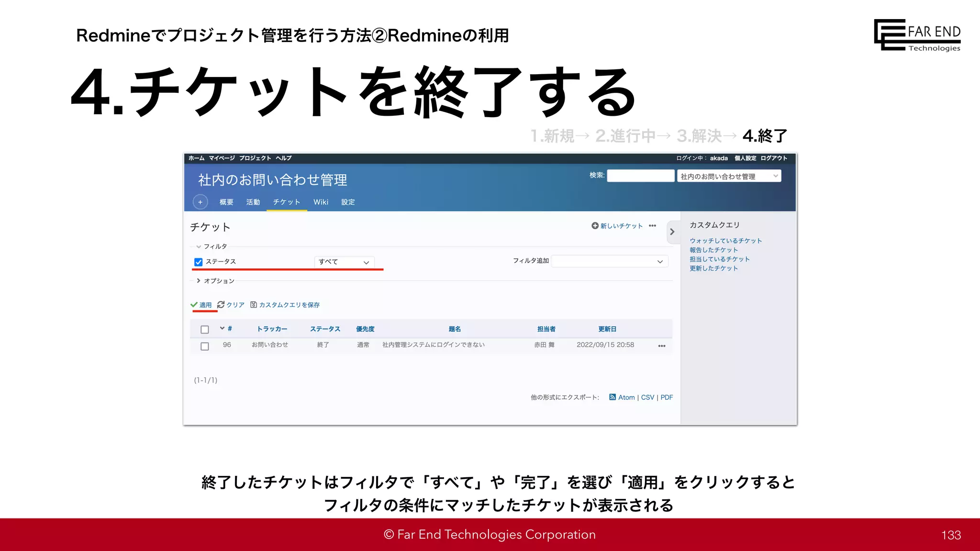Click the Atom feed export link
The height and width of the screenshot is (551, 980).
(x=622, y=397)
